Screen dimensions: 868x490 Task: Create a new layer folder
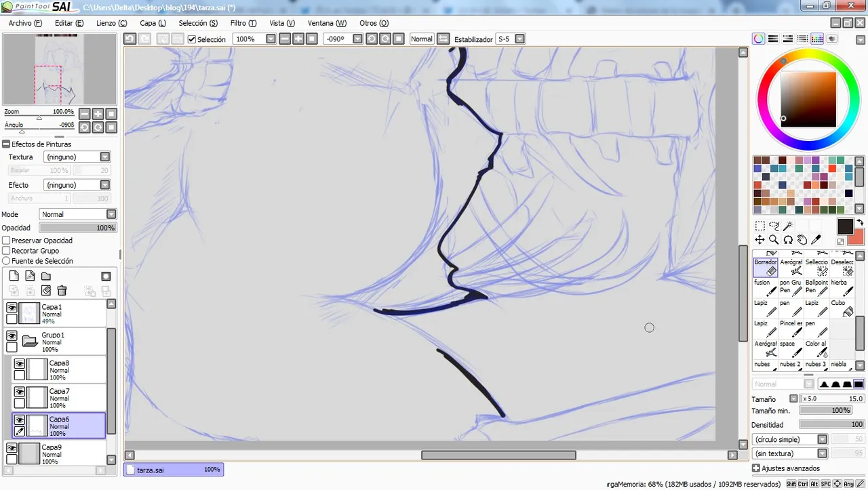pyautogui.click(x=46, y=276)
